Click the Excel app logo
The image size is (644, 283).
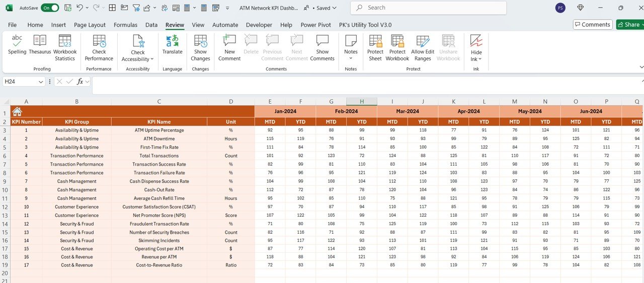tap(9, 8)
